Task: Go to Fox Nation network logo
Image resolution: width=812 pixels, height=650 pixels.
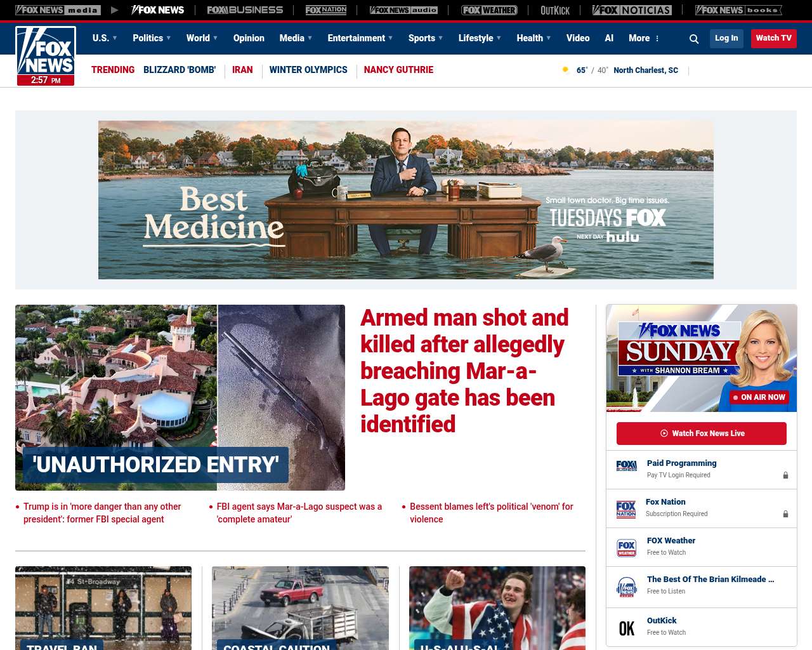Action: pos(326,10)
